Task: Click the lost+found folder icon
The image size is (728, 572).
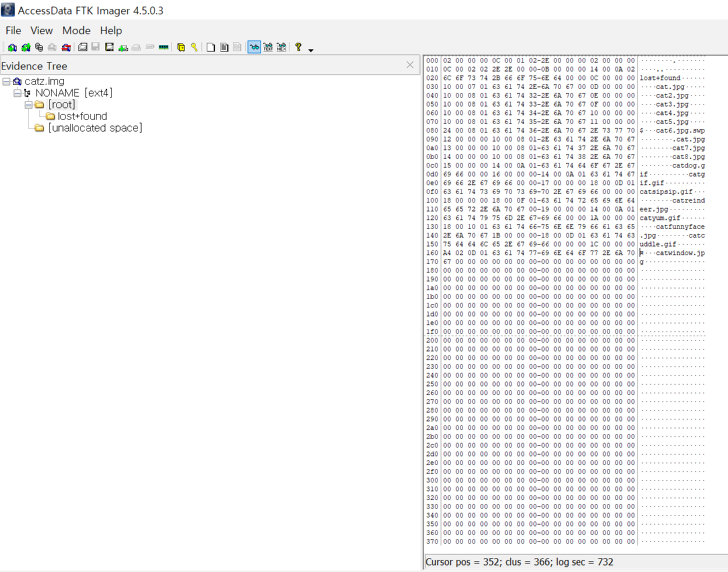Action: pos(50,116)
